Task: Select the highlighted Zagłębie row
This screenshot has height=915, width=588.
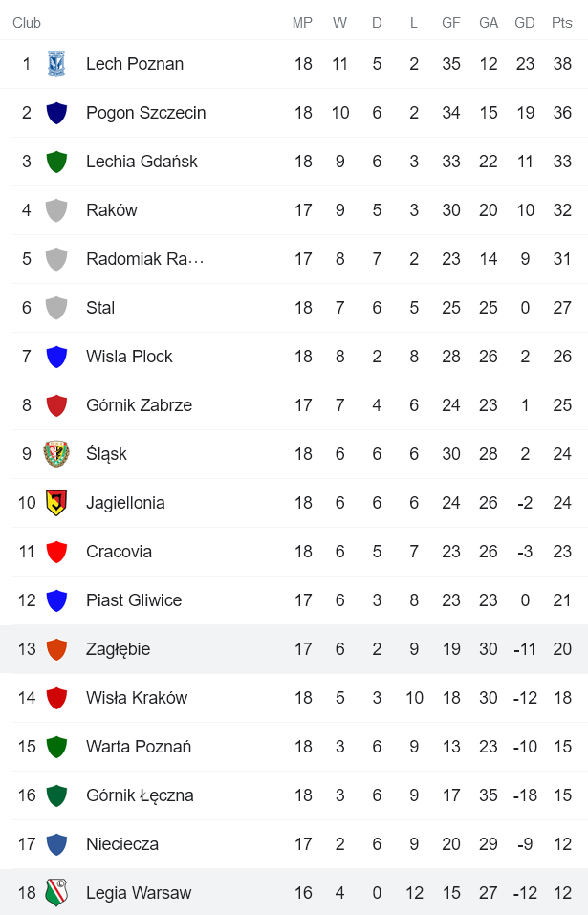Action: click(287, 649)
